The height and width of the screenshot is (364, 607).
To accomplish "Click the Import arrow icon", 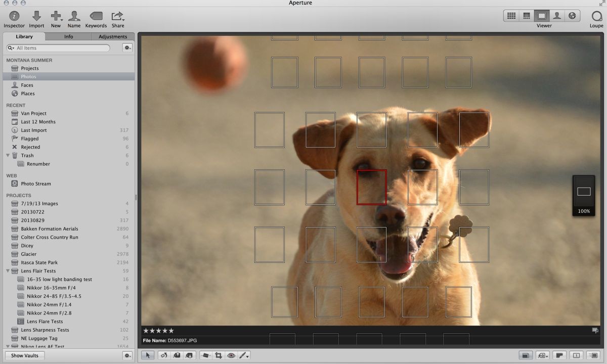I will [x=36, y=16].
